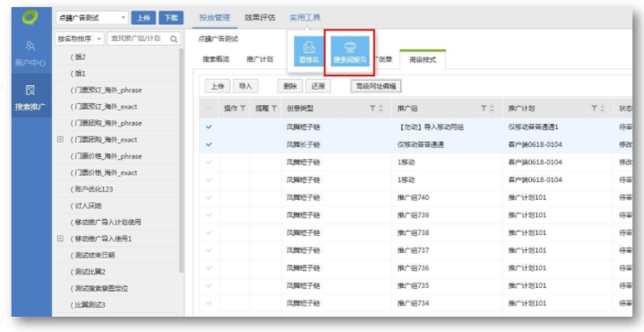
Task: Select 门票预订_海外_phrase in the tree
Action: pos(107,90)
